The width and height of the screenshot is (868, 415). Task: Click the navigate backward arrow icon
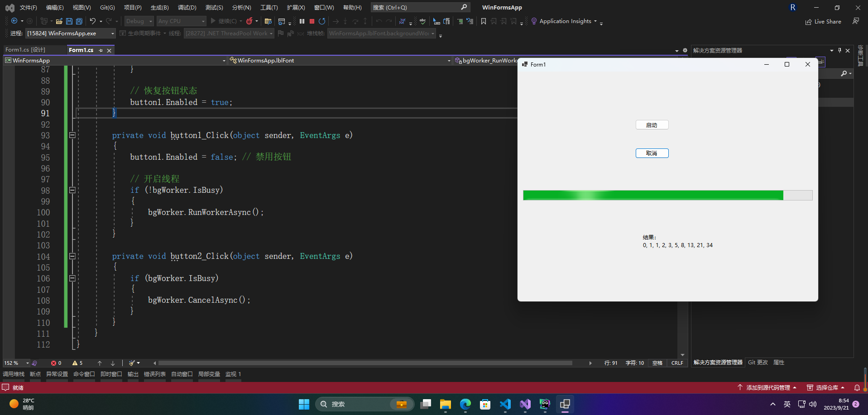click(x=14, y=21)
